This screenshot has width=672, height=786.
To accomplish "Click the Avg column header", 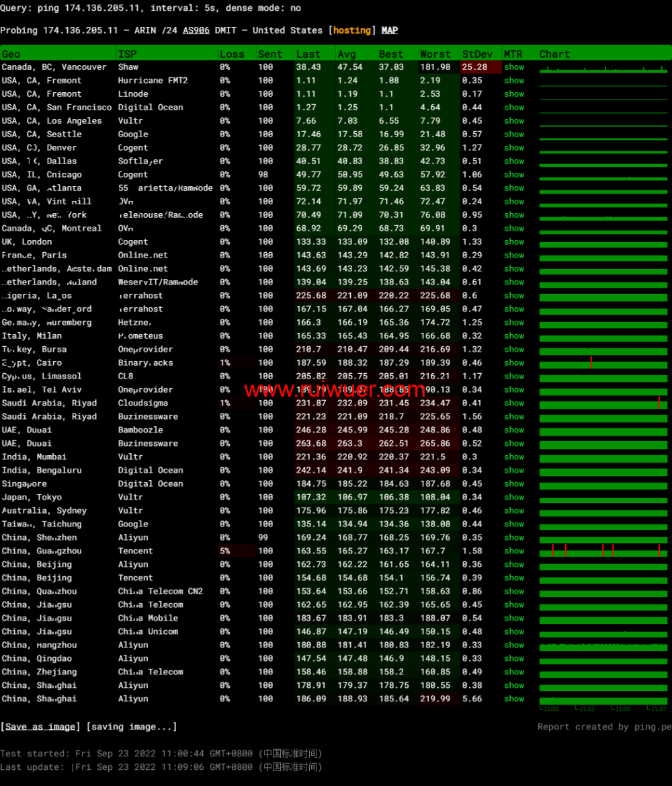I will point(347,54).
